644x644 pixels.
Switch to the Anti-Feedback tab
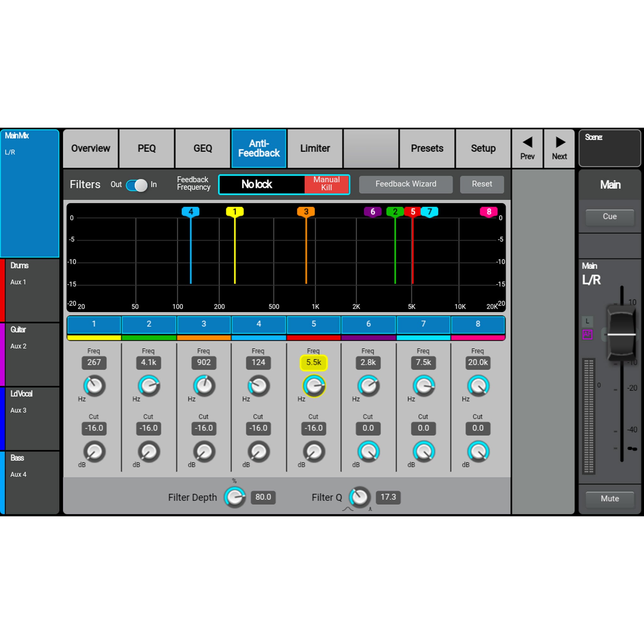(259, 148)
